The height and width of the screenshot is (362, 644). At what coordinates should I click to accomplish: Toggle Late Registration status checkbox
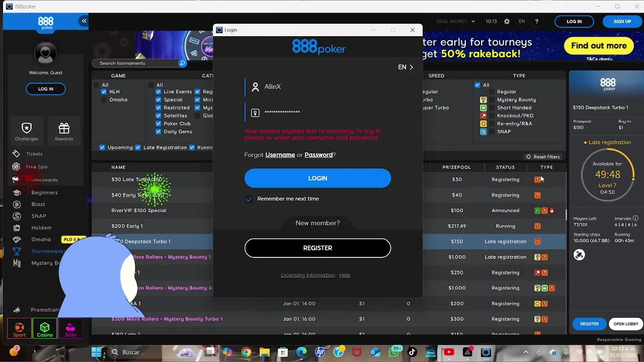(138, 148)
